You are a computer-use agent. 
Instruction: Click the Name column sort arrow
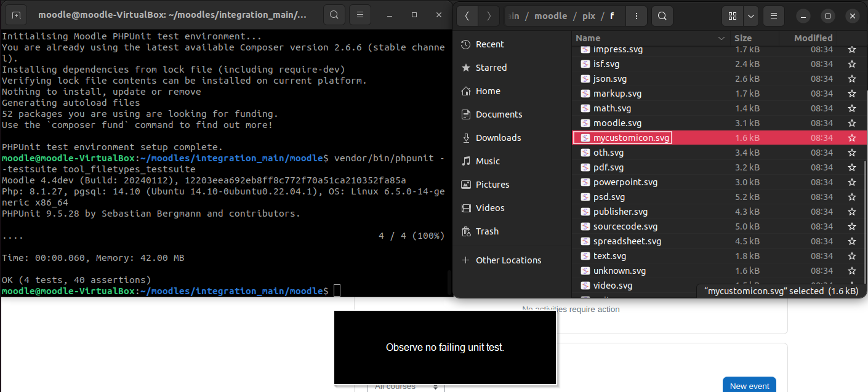[x=721, y=38]
